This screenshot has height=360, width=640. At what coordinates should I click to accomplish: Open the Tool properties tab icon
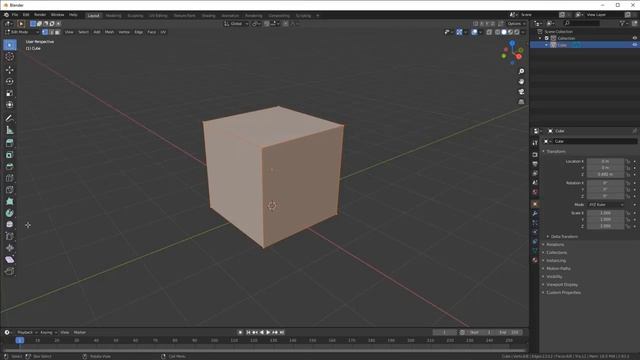[535, 143]
